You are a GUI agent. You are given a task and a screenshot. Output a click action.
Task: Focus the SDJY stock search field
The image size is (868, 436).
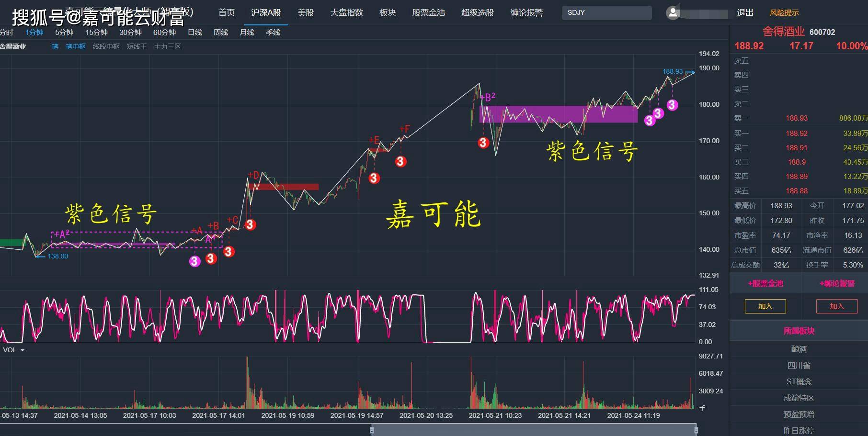[606, 12]
